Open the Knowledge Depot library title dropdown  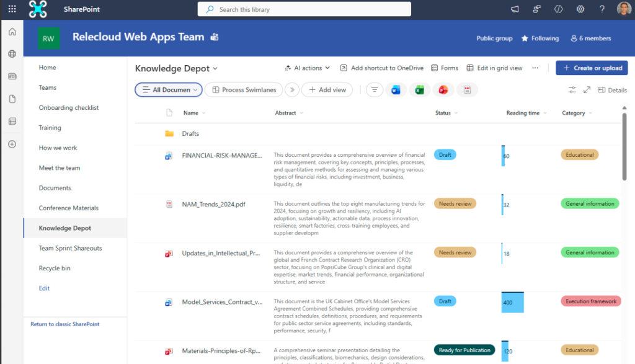[x=176, y=69]
